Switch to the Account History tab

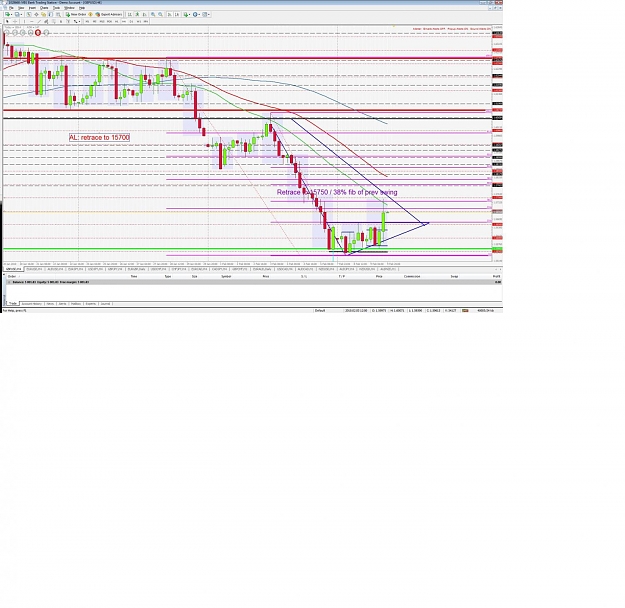pos(31,304)
